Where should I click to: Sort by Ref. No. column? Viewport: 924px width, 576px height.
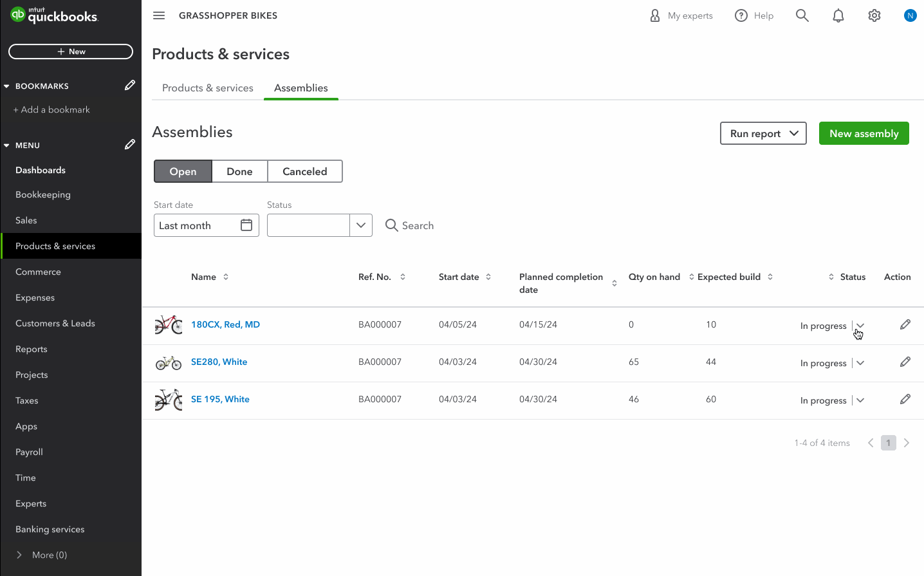click(x=403, y=277)
